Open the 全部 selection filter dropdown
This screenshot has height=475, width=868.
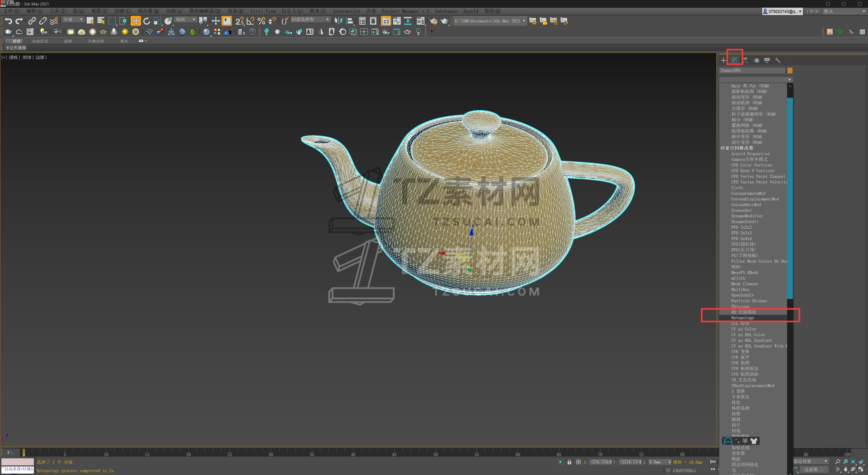pyautogui.click(x=73, y=19)
